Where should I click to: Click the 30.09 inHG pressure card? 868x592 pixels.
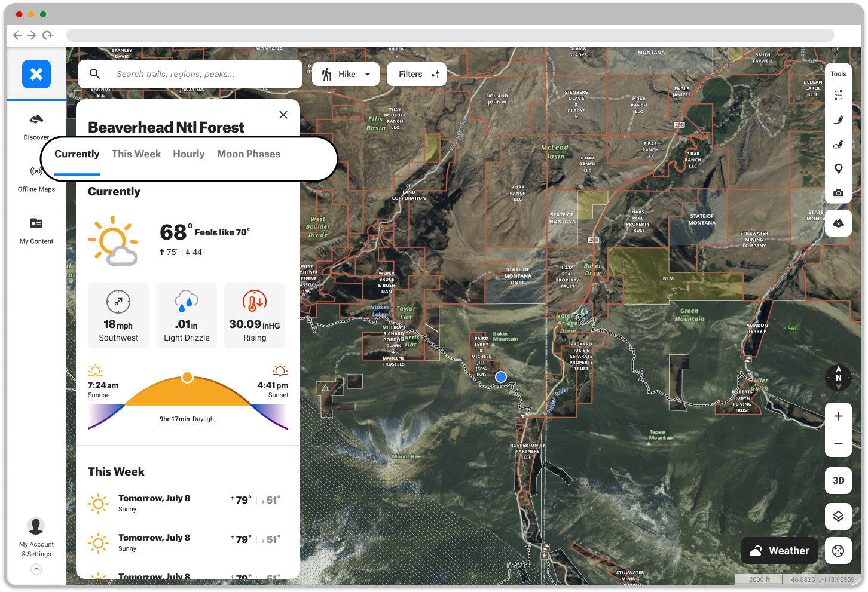[255, 315]
